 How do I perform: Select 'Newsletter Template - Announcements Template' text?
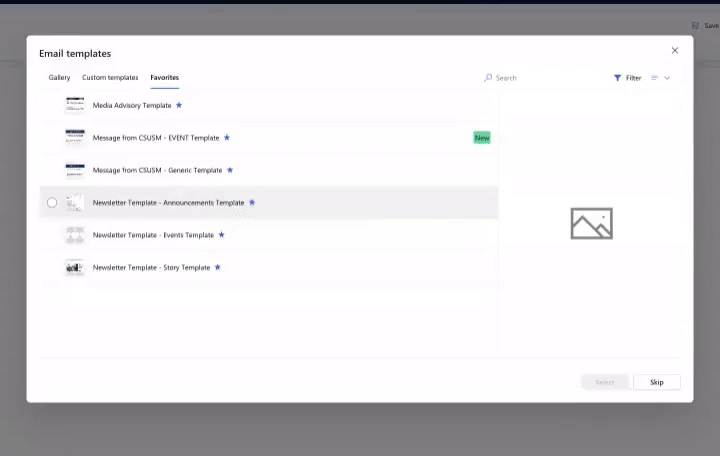coord(169,203)
